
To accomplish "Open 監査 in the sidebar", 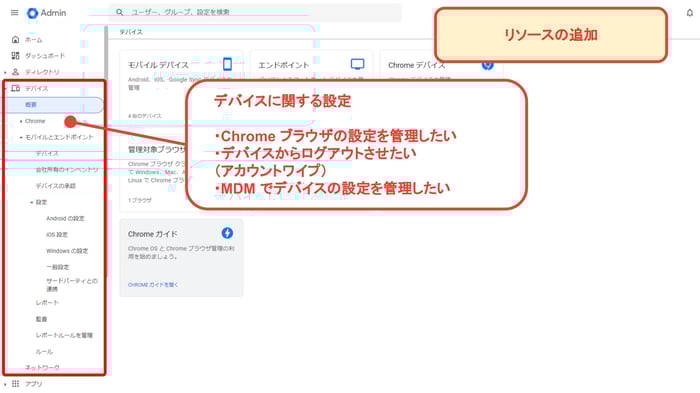I will coord(42,319).
